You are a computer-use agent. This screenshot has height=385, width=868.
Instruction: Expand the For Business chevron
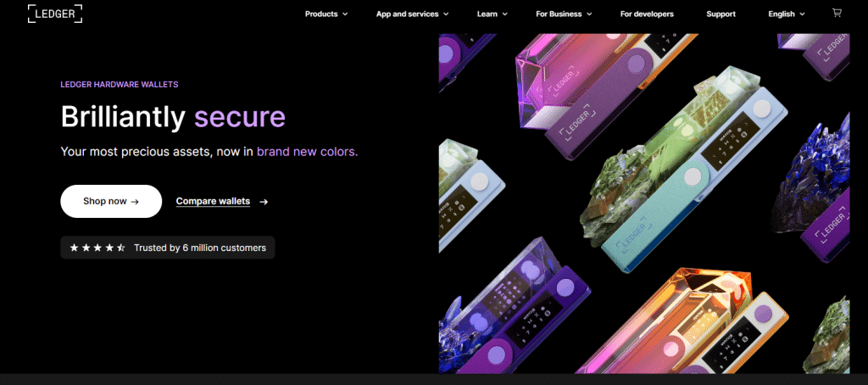(589, 14)
